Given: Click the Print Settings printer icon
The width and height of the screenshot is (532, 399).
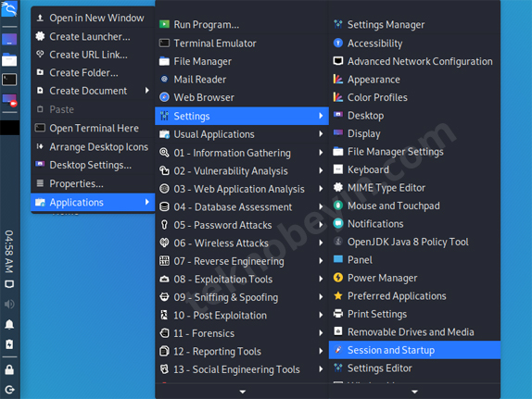Looking at the screenshot, I should tap(338, 314).
